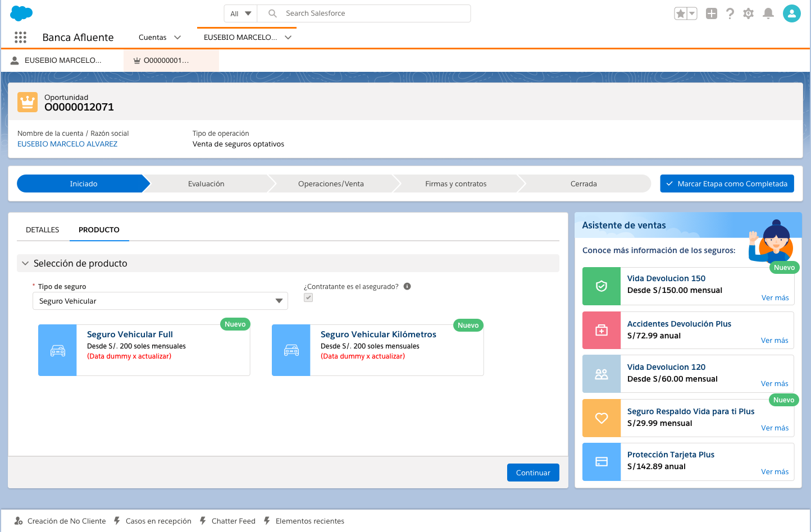Click the global actions plus icon
The height and width of the screenshot is (532, 811).
[x=712, y=13]
